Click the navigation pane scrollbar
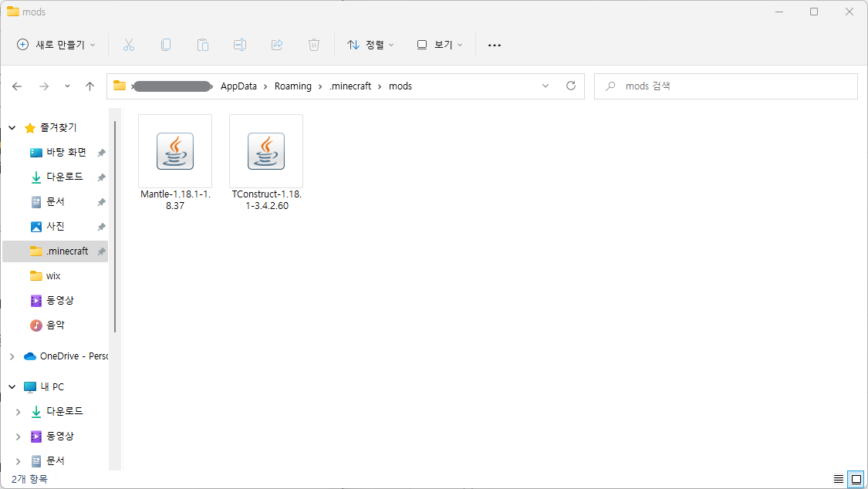Viewport: 868px width, 489px height. coord(115,227)
